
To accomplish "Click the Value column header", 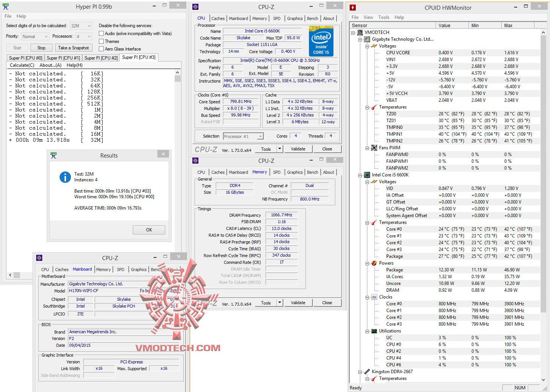I will click(x=452, y=26).
